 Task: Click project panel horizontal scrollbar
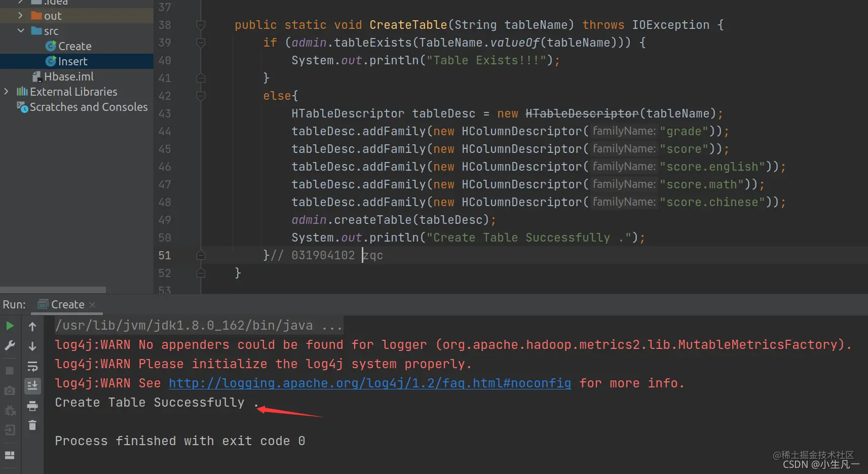pos(53,290)
